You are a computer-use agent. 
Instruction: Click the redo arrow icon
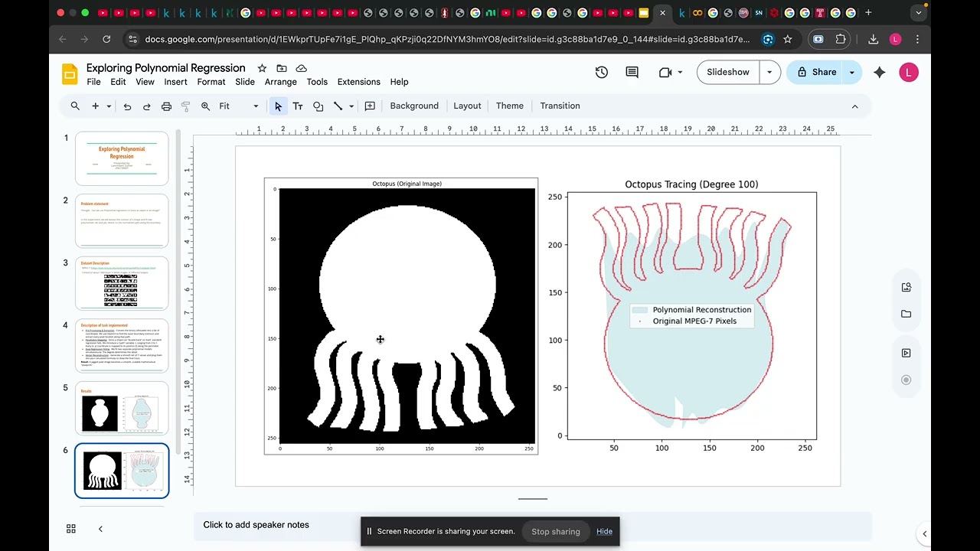146,106
